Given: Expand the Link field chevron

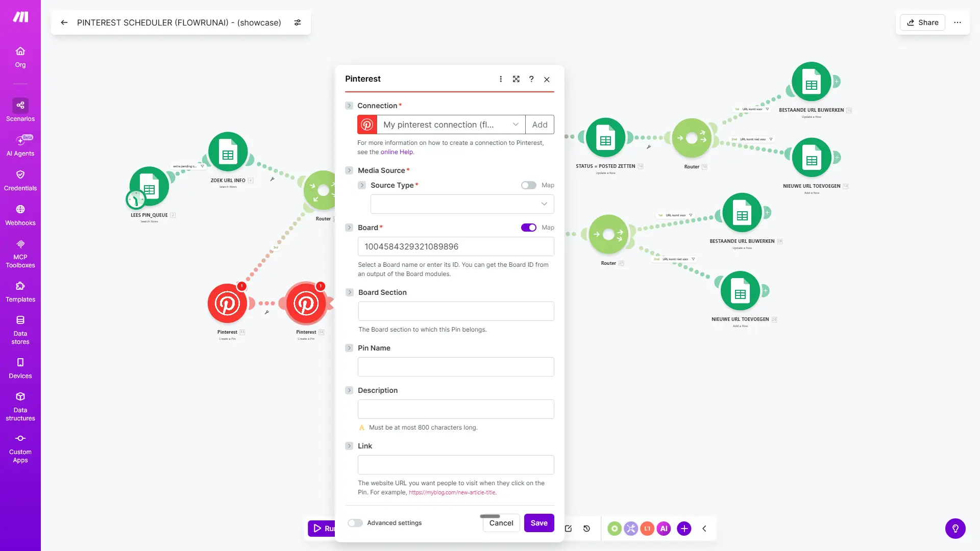Looking at the screenshot, I should (x=349, y=446).
